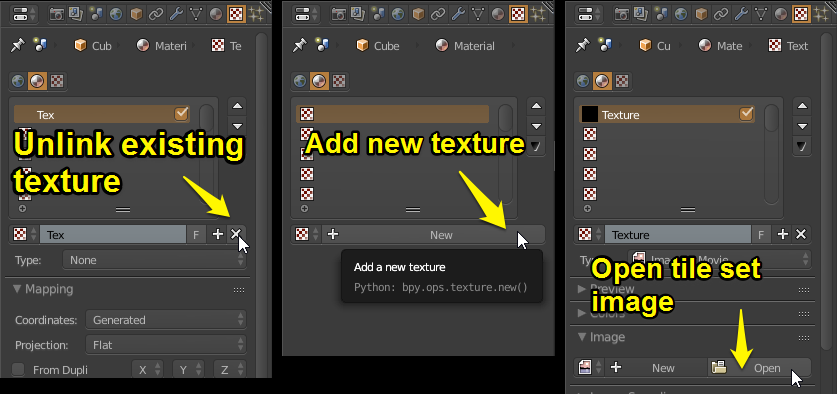
Task: Click New in the Image panel
Action: [657, 367]
